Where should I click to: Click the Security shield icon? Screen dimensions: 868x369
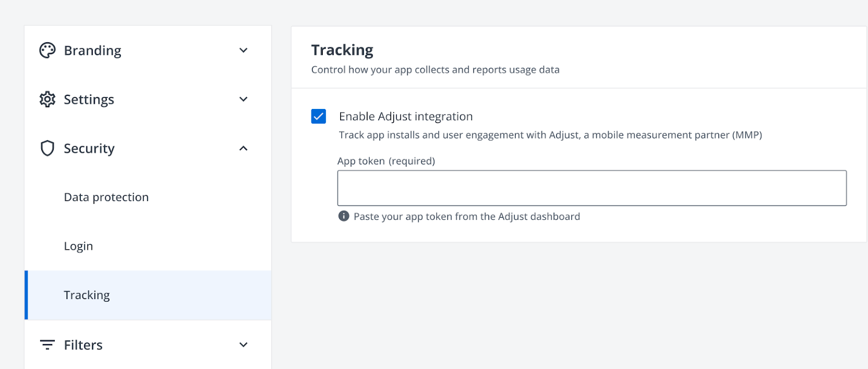[47, 148]
